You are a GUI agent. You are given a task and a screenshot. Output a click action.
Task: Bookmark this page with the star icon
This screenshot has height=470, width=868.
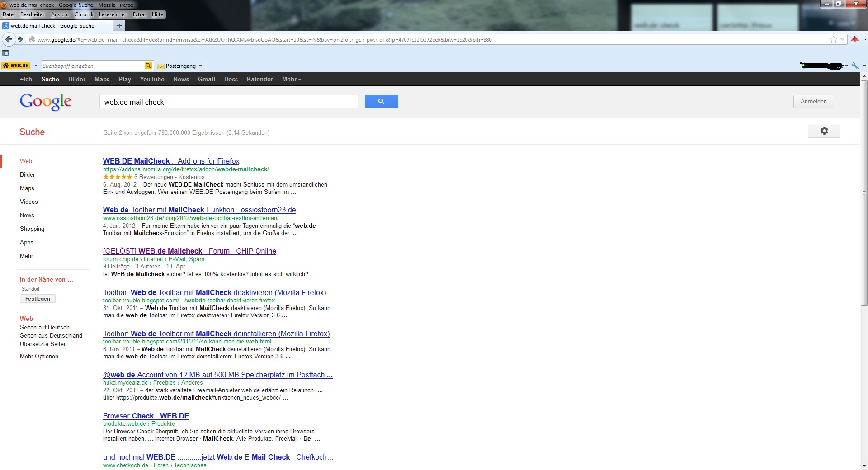[833, 40]
